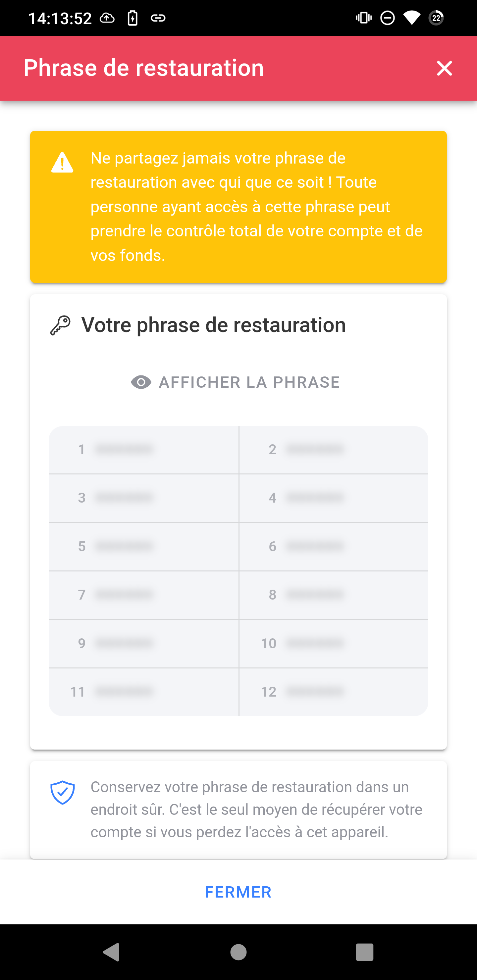Select blurred word number 12 cell
Image resolution: width=477 pixels, height=980 pixels.
[334, 692]
